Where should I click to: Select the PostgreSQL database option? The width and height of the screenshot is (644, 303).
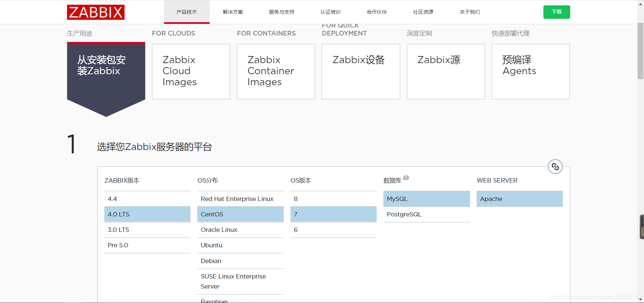pos(426,214)
